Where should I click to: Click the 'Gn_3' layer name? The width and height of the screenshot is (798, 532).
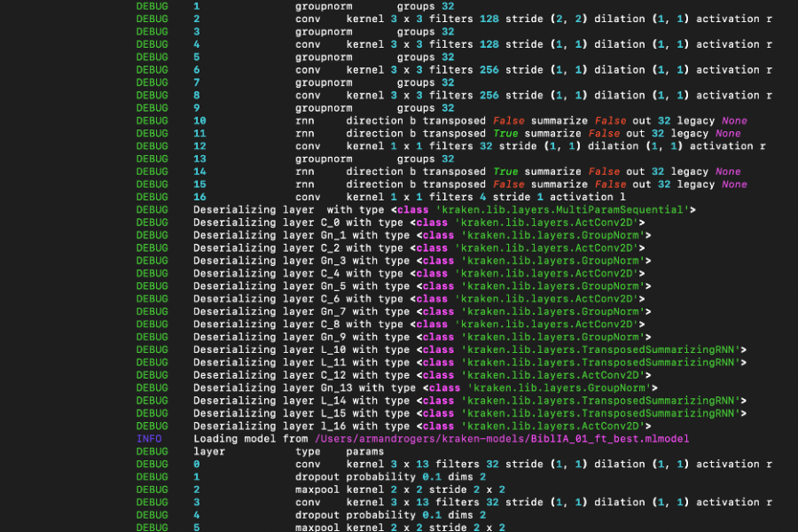[333, 261]
